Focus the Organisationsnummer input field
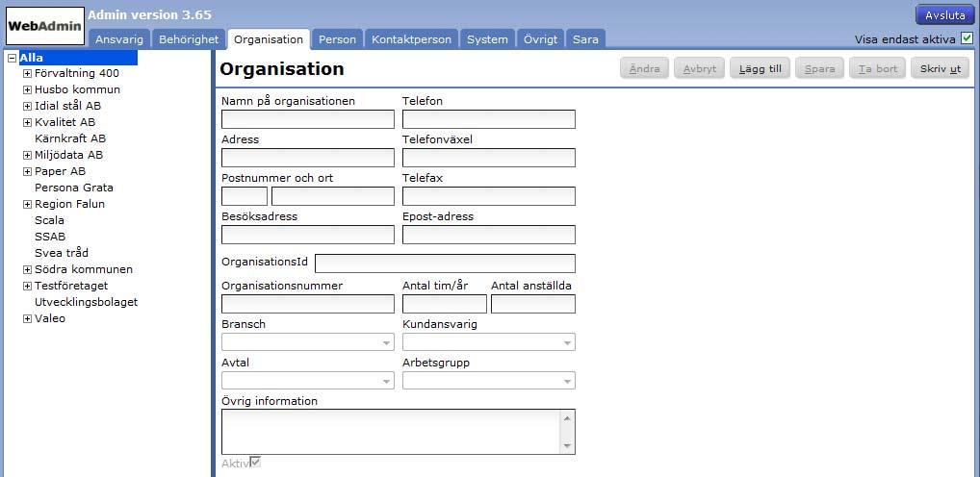 point(308,304)
